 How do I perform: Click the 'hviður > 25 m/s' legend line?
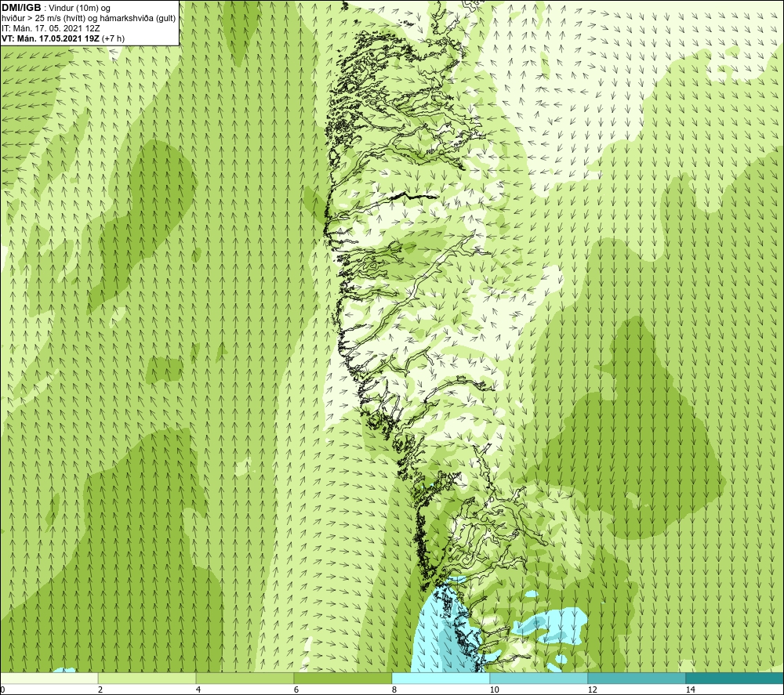pos(89,19)
